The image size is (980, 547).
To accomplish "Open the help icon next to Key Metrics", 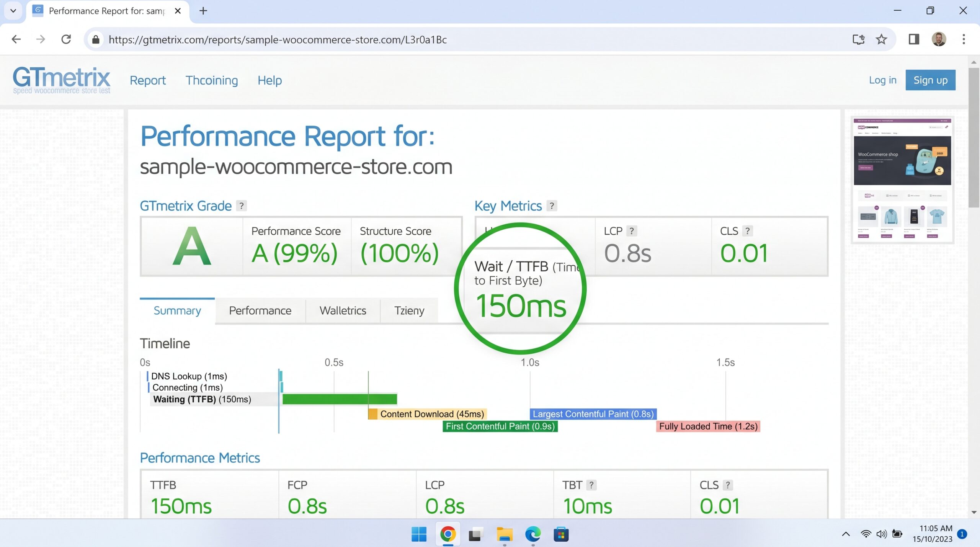I will (x=552, y=206).
